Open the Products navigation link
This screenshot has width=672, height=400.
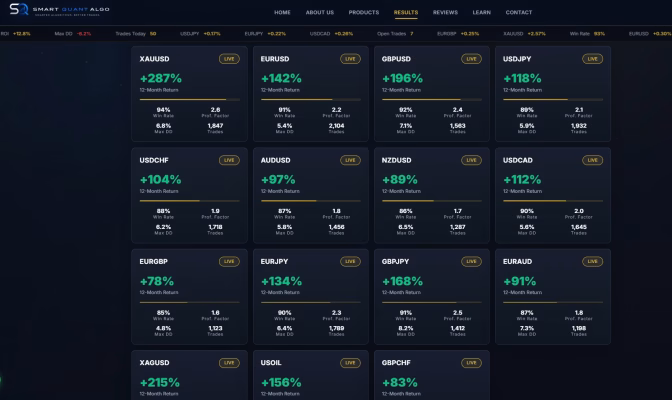pos(364,12)
